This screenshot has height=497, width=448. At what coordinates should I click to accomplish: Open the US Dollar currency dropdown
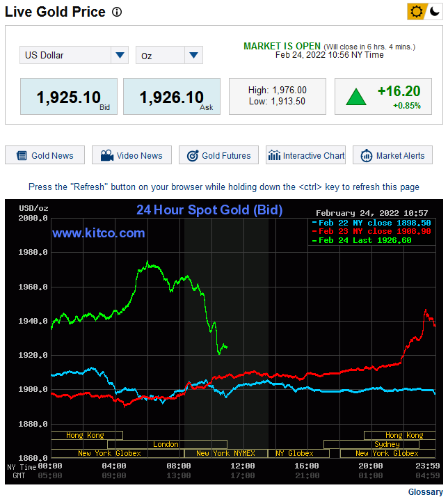click(x=74, y=55)
